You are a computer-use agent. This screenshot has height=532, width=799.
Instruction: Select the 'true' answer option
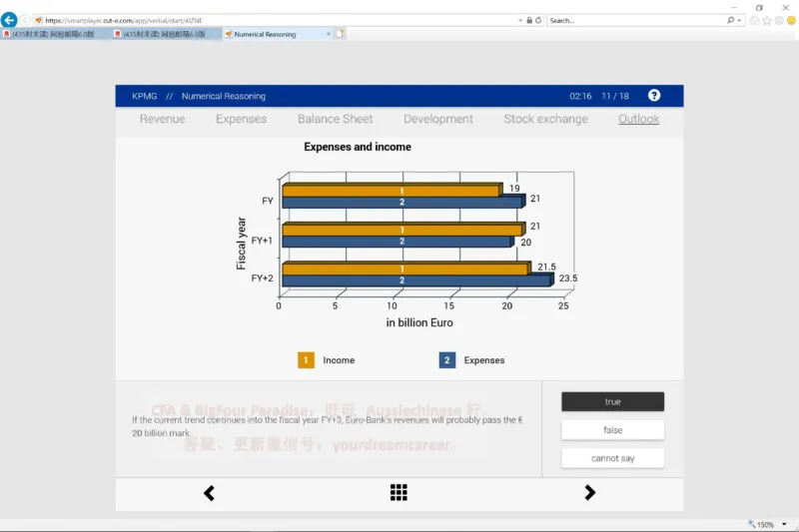(612, 401)
